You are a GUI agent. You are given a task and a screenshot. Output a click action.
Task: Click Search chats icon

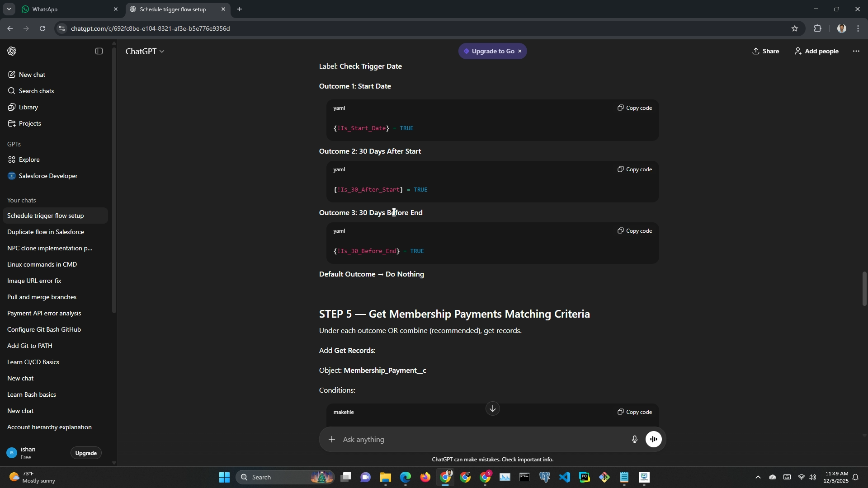pyautogui.click(x=12, y=91)
